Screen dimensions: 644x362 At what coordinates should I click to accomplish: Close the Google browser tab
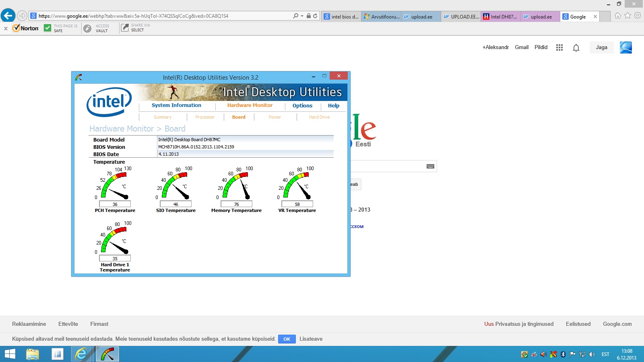595,16
